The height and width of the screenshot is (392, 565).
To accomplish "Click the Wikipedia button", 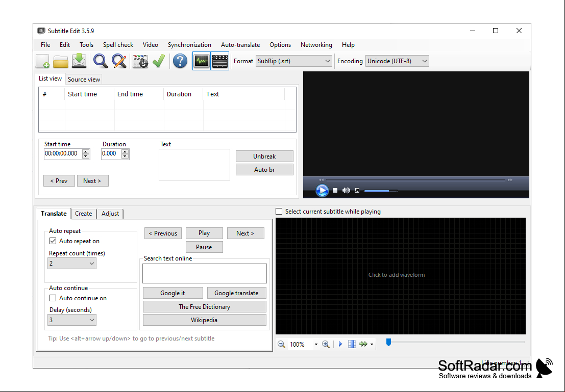I will pos(204,320).
